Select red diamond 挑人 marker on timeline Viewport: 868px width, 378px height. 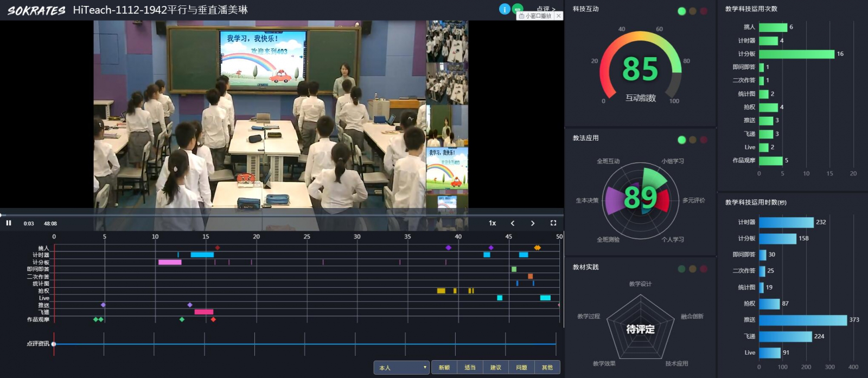pyautogui.click(x=218, y=248)
